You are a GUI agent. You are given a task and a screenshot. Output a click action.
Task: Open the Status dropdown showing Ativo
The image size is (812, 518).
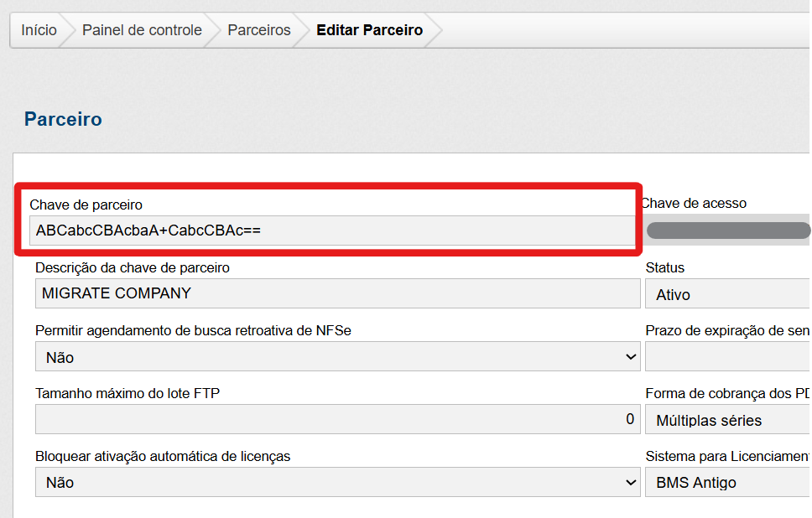(726, 295)
